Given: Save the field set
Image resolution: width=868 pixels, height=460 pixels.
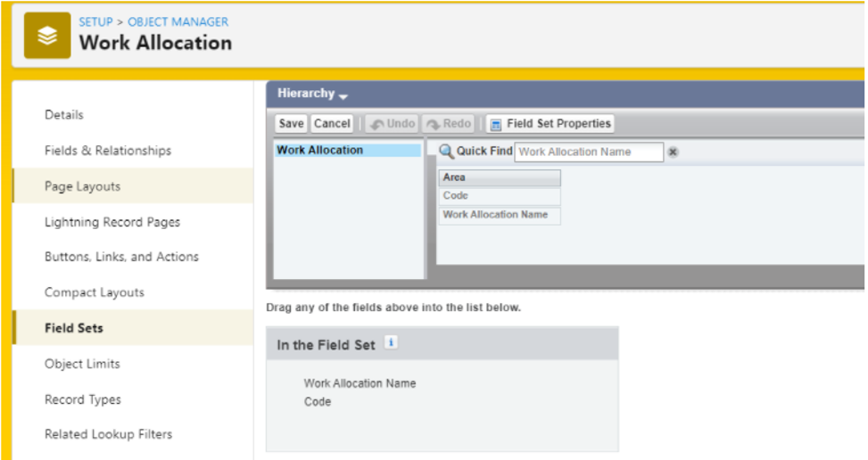Looking at the screenshot, I should 291,124.
